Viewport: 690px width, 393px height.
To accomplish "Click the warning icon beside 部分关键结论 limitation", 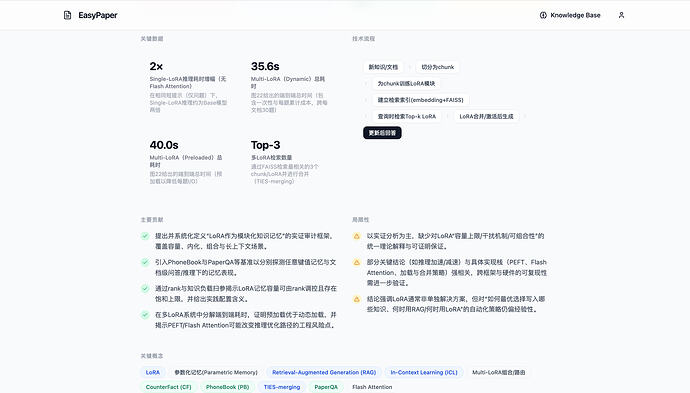I will click(357, 262).
